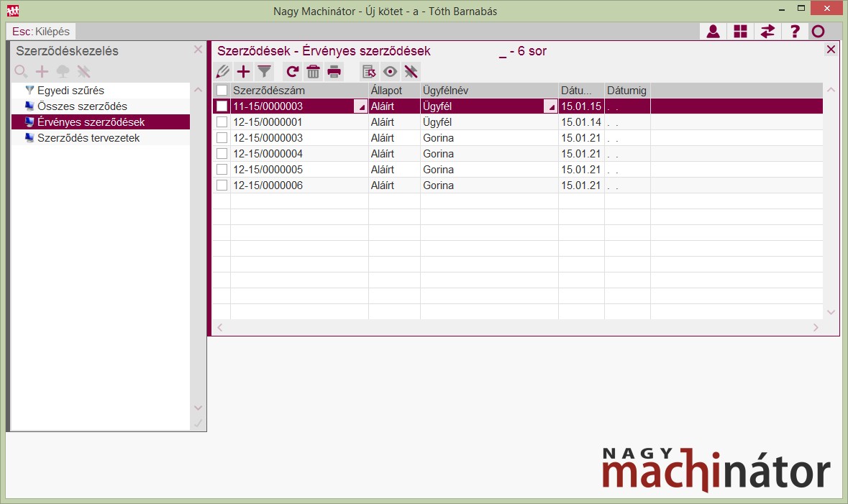
Task: Click date 15.01.21 in row 12-15/0000006
Action: 581,185
